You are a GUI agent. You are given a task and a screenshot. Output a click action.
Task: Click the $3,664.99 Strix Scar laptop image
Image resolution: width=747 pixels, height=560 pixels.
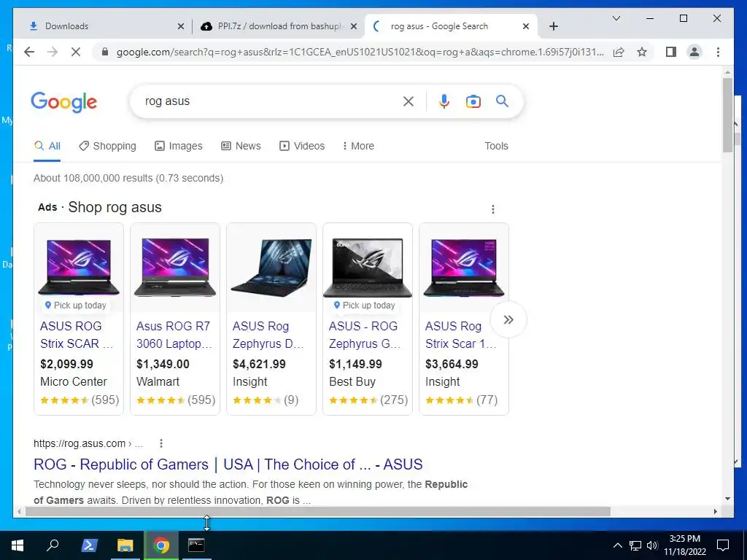click(x=463, y=268)
